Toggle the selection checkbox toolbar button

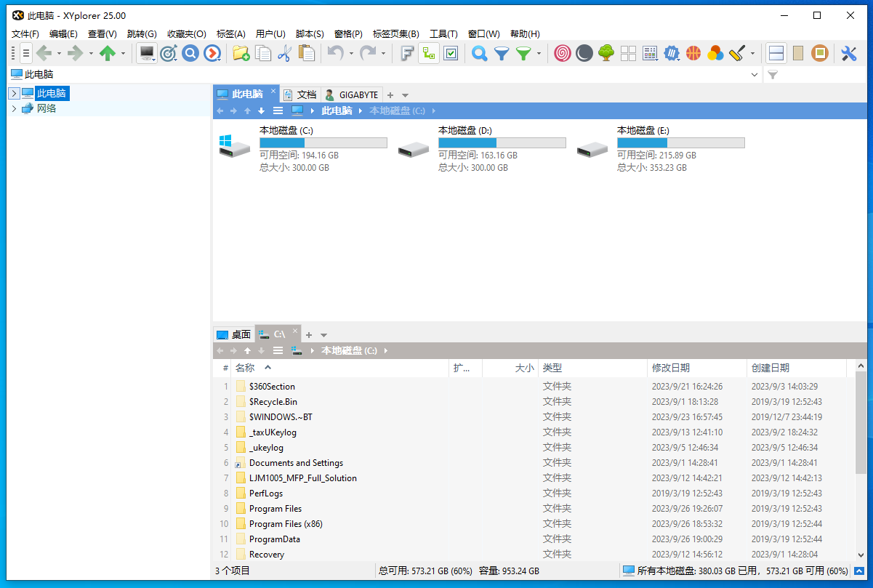(x=451, y=53)
